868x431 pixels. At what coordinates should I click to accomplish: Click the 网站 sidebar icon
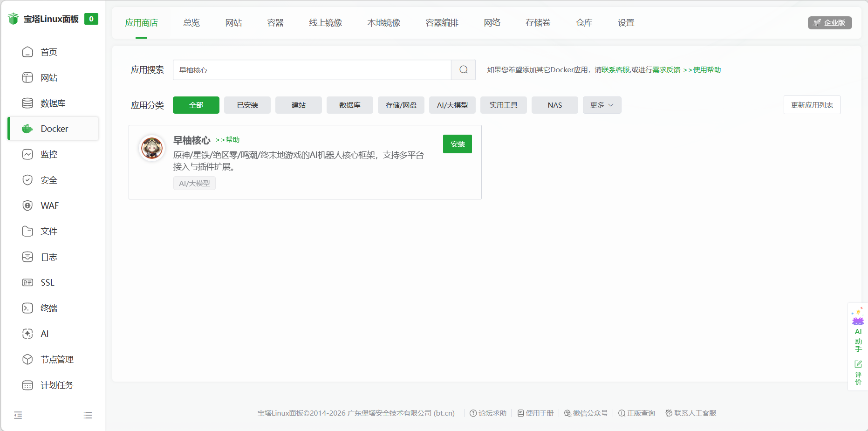coord(27,77)
